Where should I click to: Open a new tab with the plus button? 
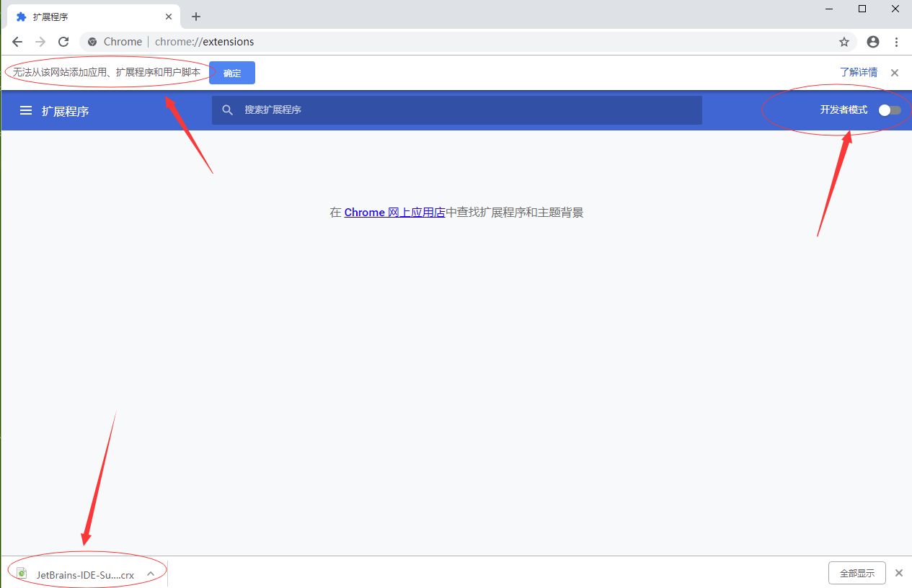point(195,17)
